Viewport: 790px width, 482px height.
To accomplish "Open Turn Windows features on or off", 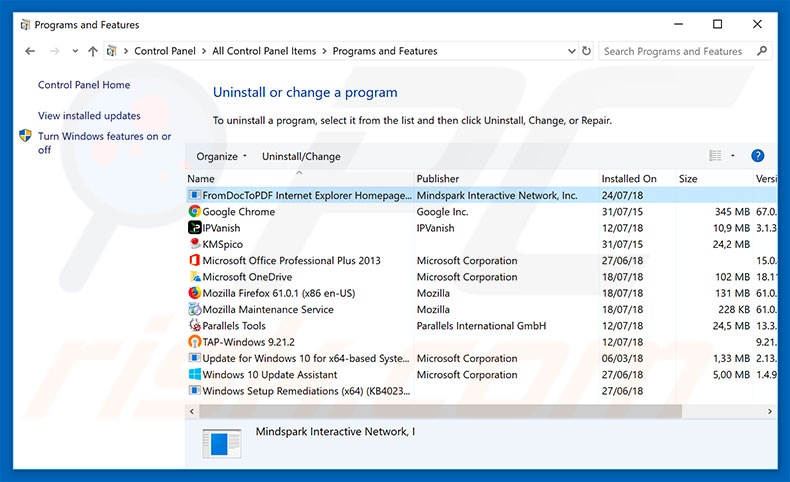I will coord(104,143).
